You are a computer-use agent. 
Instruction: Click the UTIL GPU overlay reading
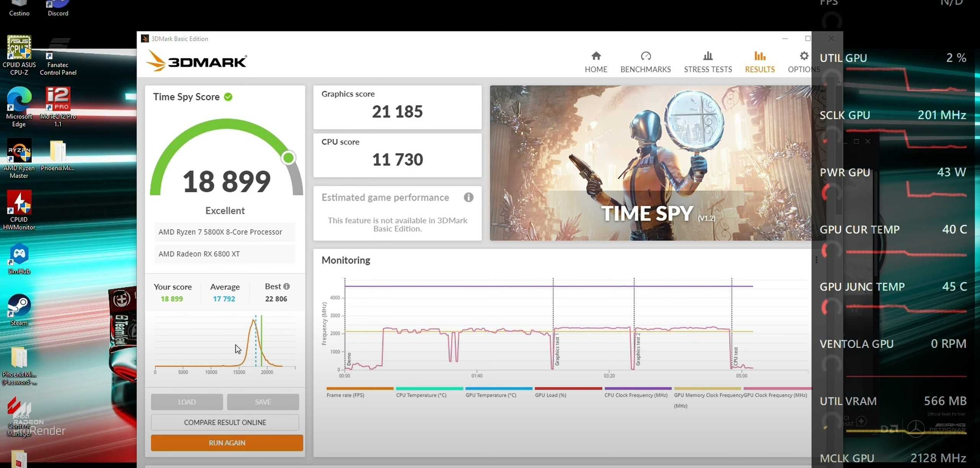(893, 58)
